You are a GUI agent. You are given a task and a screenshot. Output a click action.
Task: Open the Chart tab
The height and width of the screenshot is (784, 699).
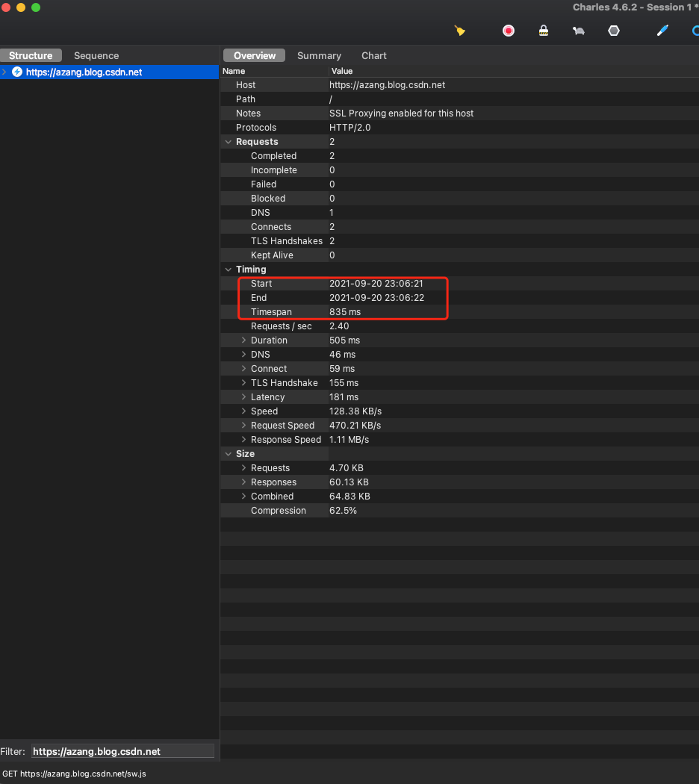pyautogui.click(x=374, y=55)
